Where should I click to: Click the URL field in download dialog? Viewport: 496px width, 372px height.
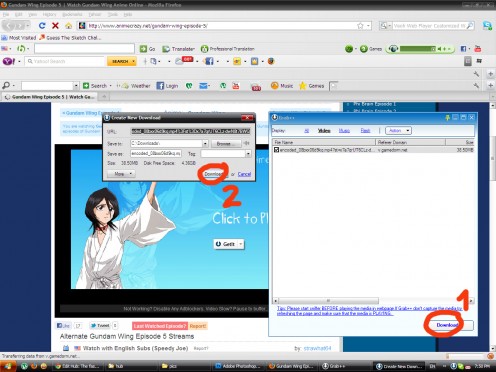[190, 131]
